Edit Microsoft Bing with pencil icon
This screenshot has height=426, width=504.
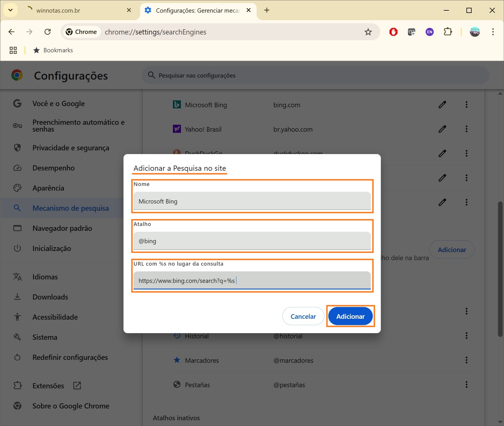[x=442, y=105]
